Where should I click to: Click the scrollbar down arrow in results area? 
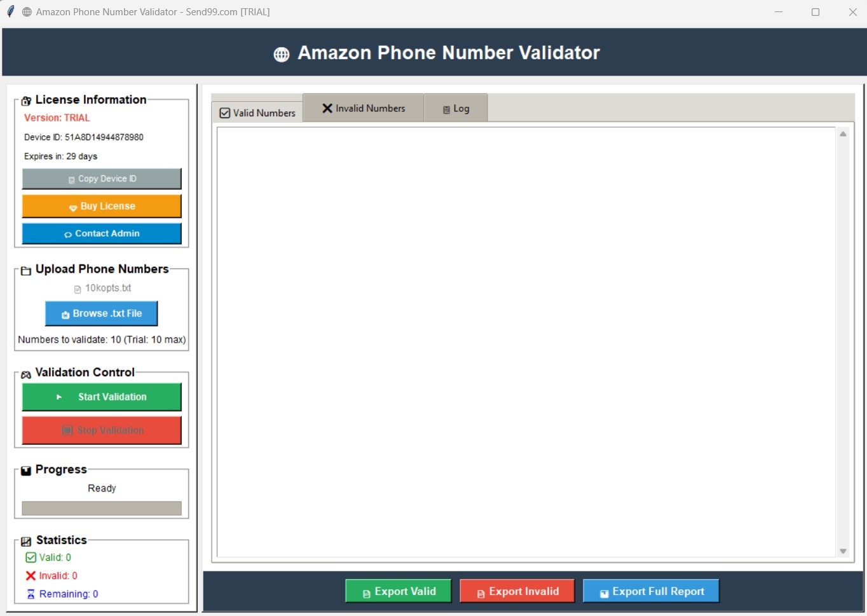pyautogui.click(x=843, y=551)
